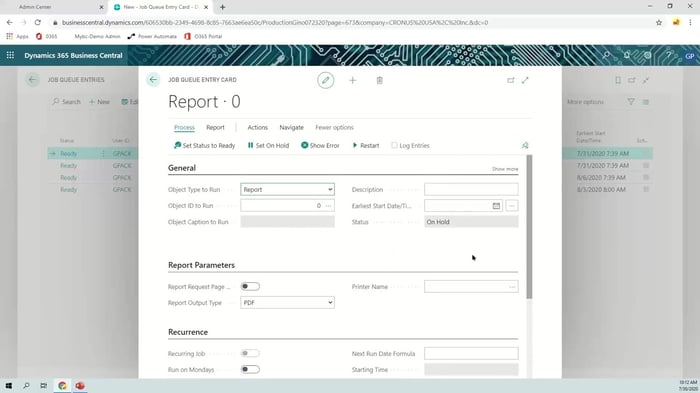Toggle the Recurring Job switch
This screenshot has height=393, width=700.
250,353
